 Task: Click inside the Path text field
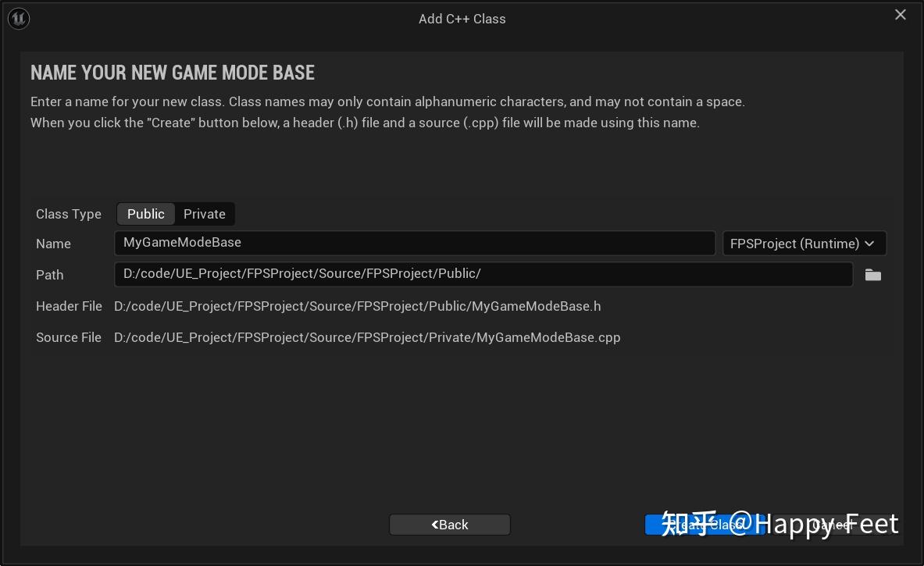pos(483,274)
